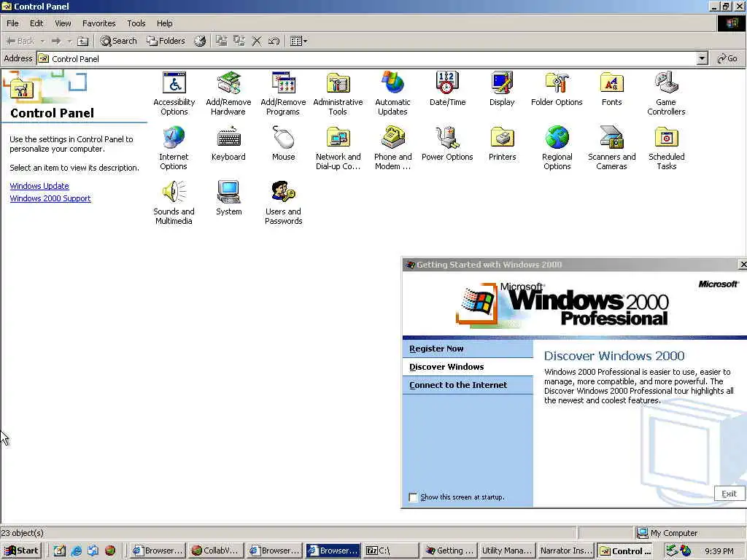Open Keyboard settings

(228, 144)
